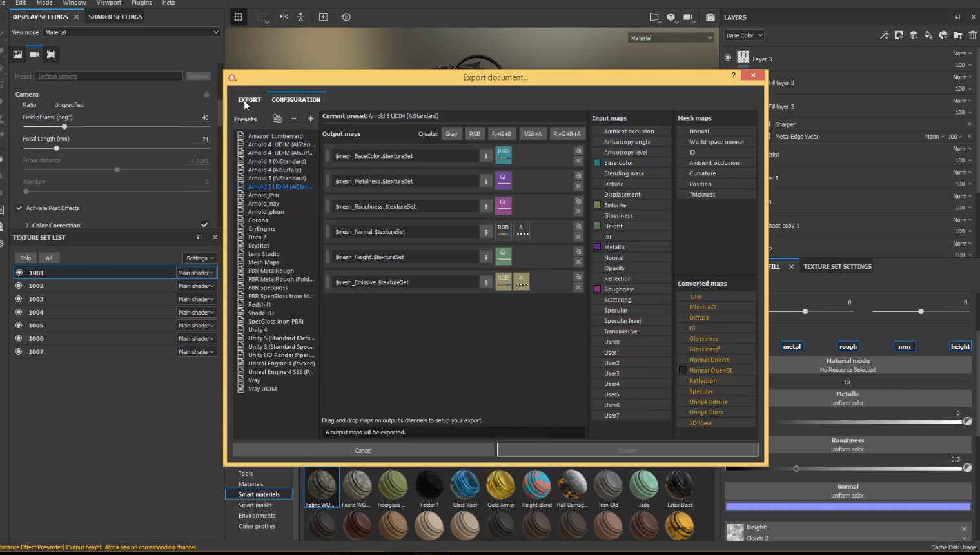Image resolution: width=980 pixels, height=555 pixels.
Task: Click the camera screenshot icon in viewport toolbar
Action: pyautogui.click(x=710, y=17)
